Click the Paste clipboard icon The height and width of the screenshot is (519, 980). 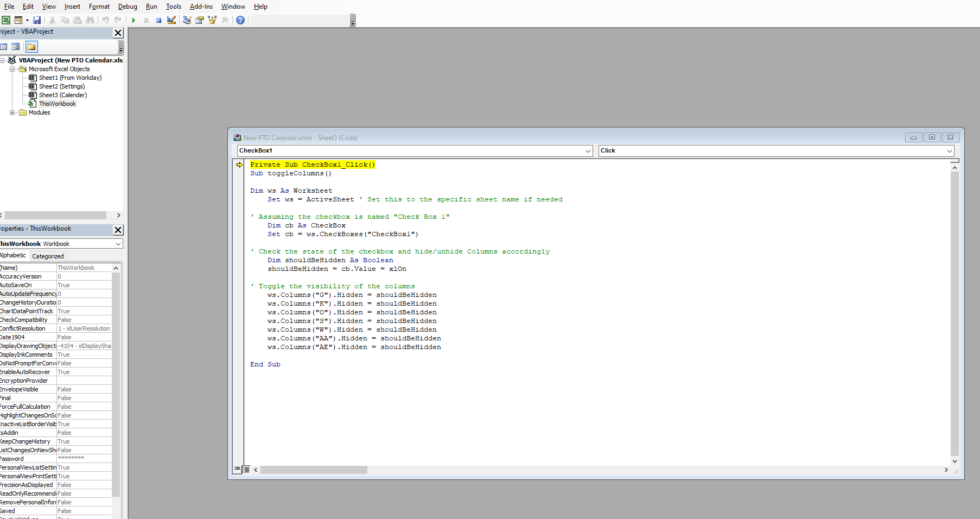coord(77,20)
